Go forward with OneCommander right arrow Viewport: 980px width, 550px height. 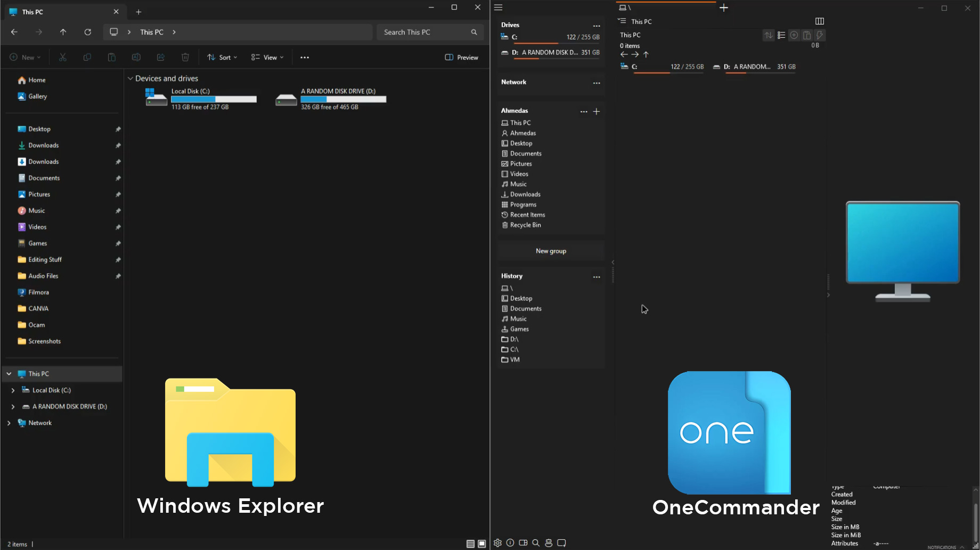[635, 54]
